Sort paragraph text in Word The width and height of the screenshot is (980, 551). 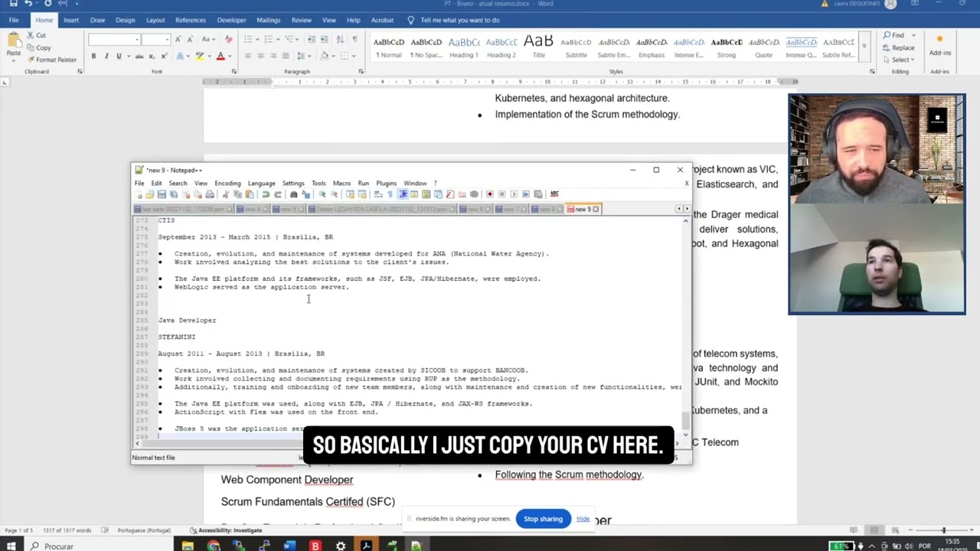click(341, 39)
